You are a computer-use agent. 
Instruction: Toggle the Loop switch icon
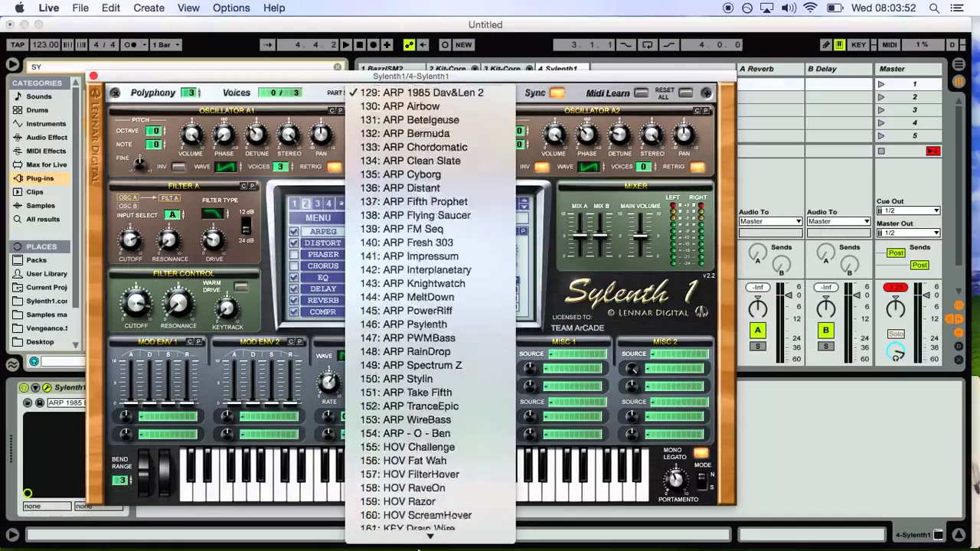tap(648, 45)
